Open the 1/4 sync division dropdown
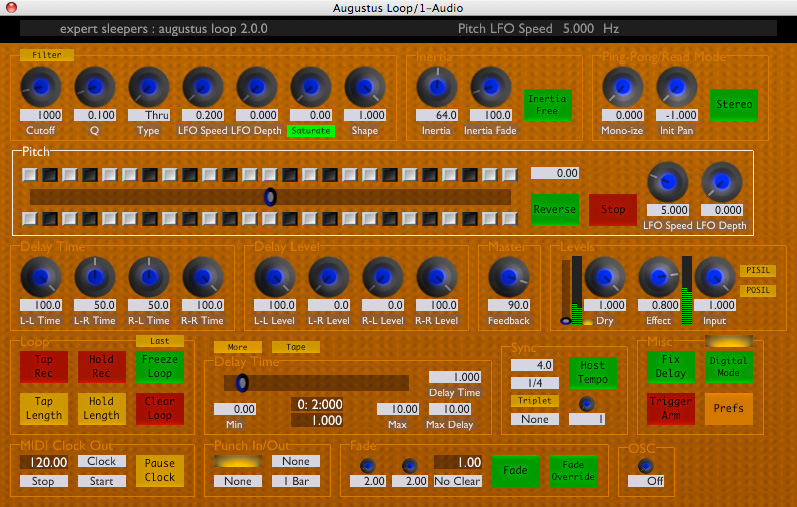 point(535,383)
